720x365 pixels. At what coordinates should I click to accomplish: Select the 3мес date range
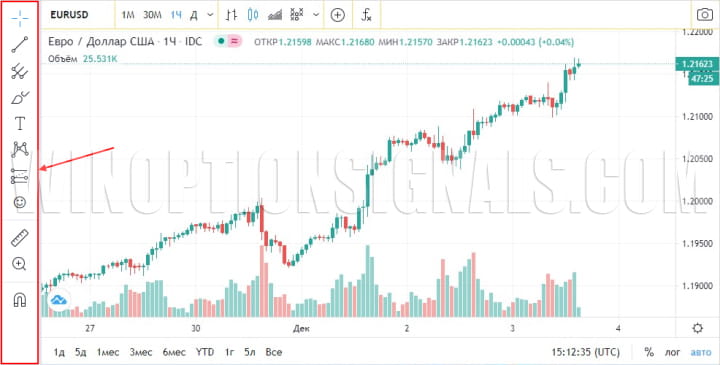pos(141,352)
